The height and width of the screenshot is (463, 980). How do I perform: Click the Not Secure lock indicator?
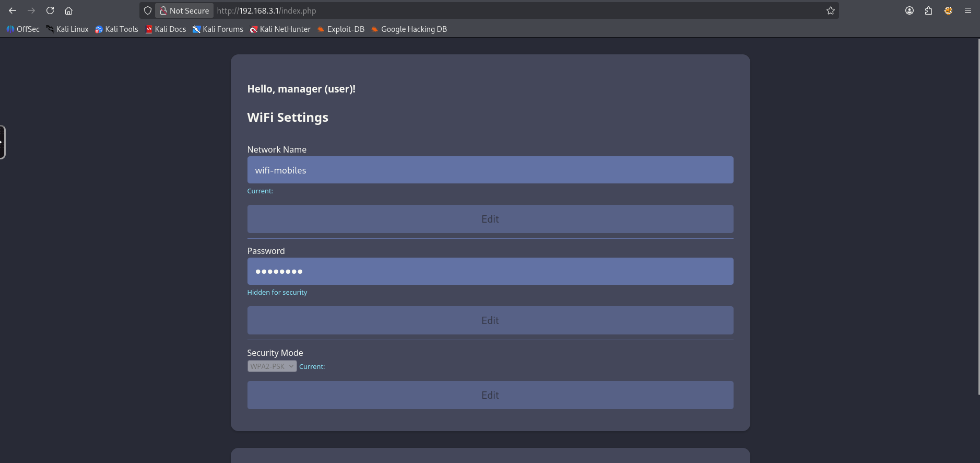point(184,10)
